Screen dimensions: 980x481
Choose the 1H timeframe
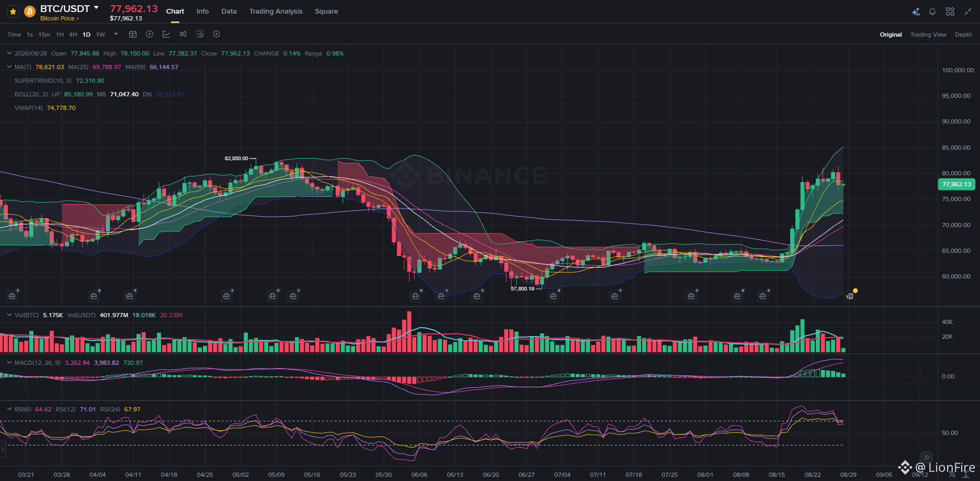pyautogui.click(x=60, y=35)
